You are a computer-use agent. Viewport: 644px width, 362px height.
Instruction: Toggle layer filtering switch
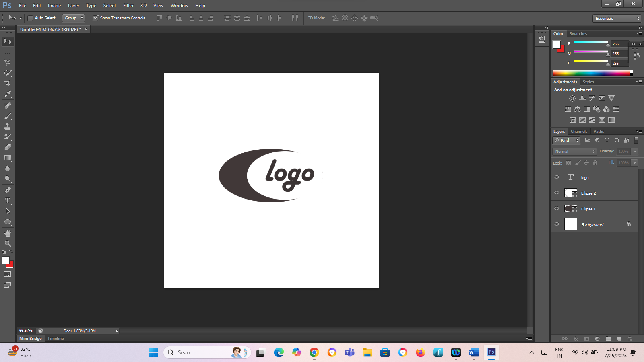pyautogui.click(x=636, y=140)
